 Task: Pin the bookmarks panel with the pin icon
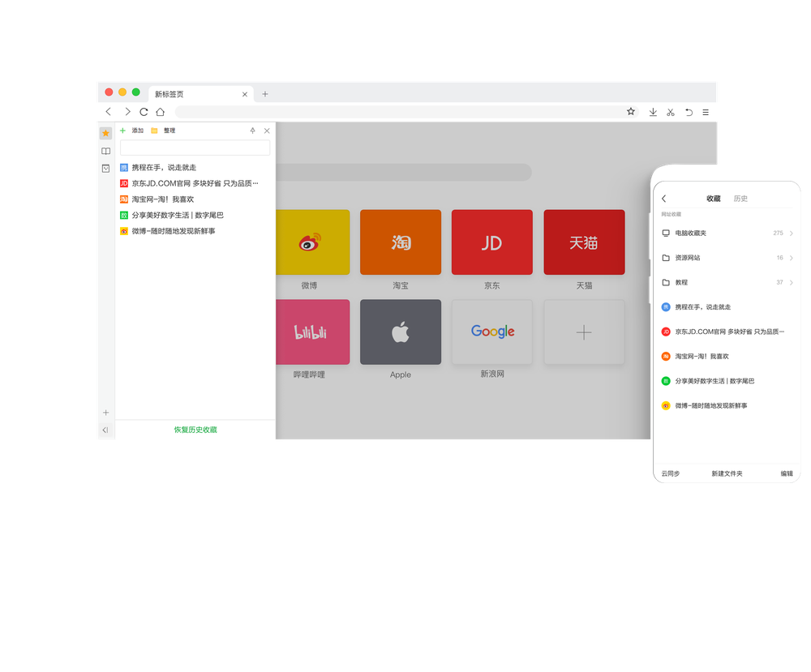coord(252,131)
